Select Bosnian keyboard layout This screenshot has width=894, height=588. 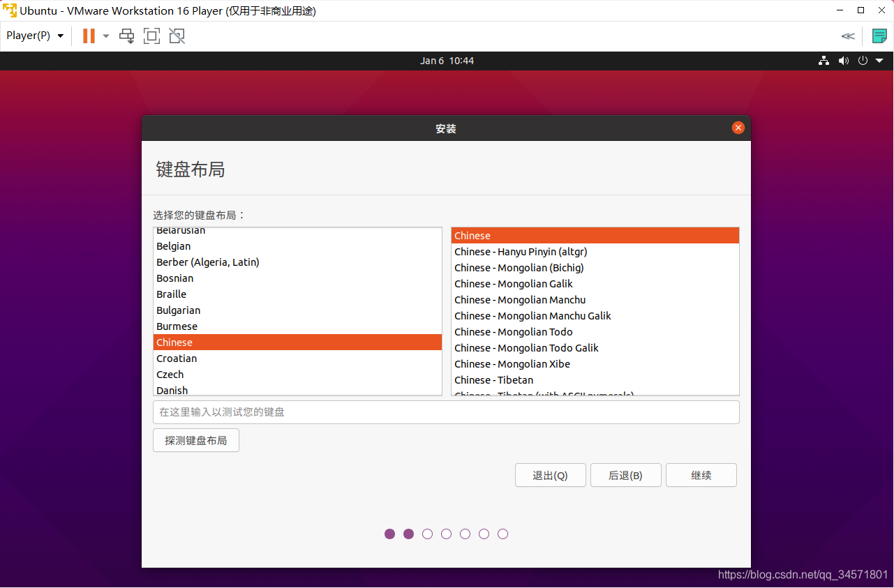[x=297, y=278]
